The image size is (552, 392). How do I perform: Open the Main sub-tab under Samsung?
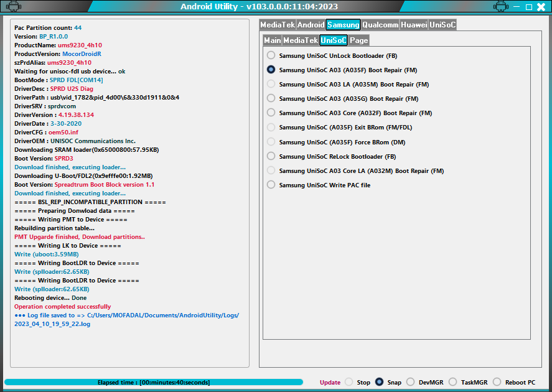[x=273, y=40]
